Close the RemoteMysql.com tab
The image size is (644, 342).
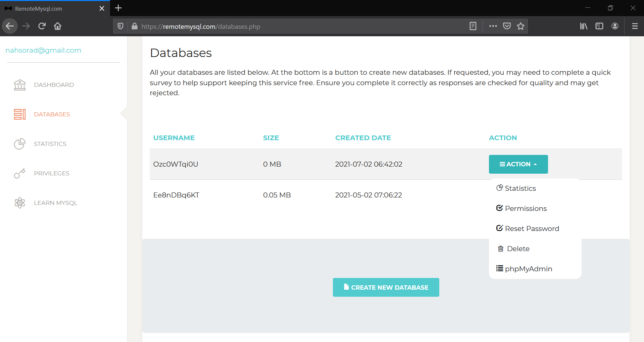point(102,8)
